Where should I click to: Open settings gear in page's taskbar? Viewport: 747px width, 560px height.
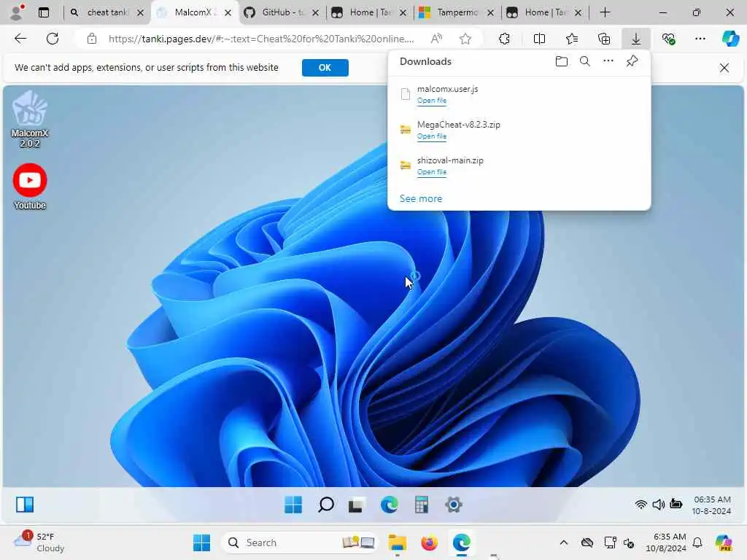click(454, 505)
